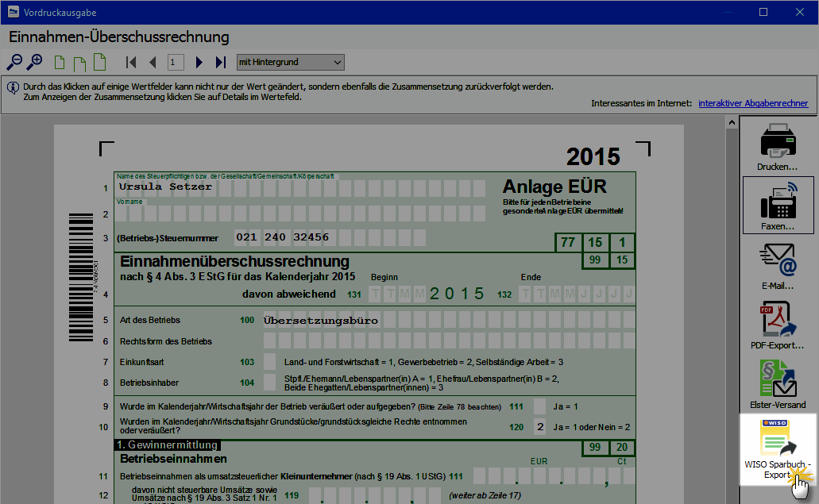Viewport: 819px width, 504px height.
Task: Click the page number field
Action: click(x=176, y=63)
